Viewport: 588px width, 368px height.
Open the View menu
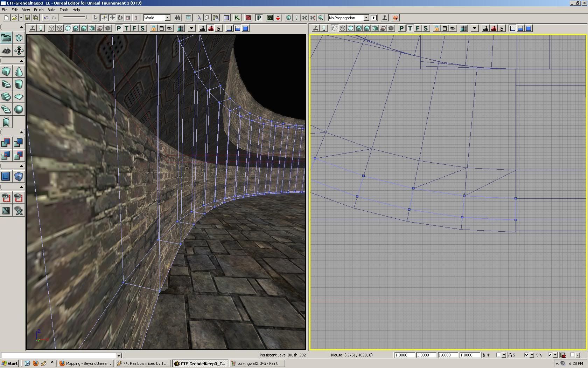26,10
